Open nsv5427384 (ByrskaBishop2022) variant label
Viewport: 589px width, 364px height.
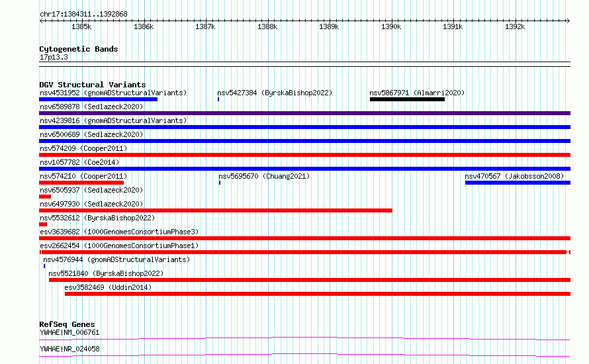coord(275,93)
